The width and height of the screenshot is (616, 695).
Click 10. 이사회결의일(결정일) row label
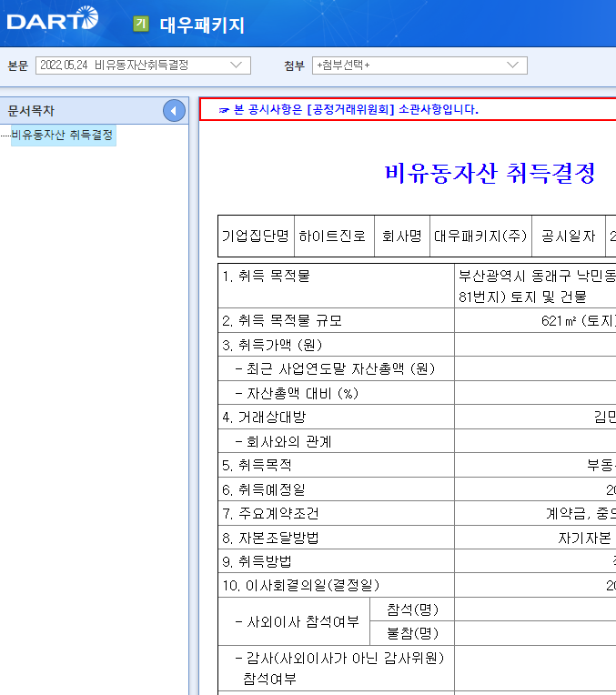pos(300,586)
